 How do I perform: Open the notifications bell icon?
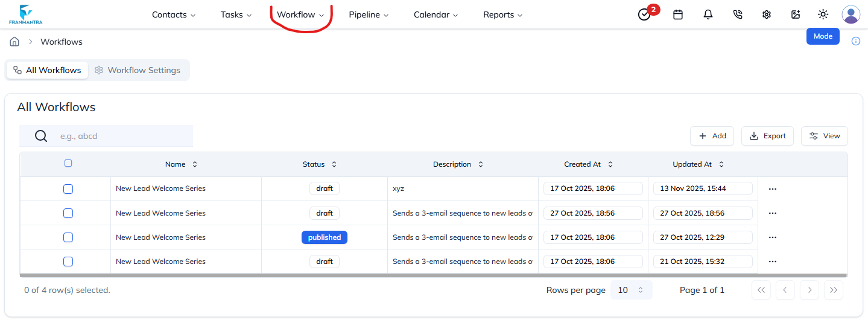pos(708,14)
